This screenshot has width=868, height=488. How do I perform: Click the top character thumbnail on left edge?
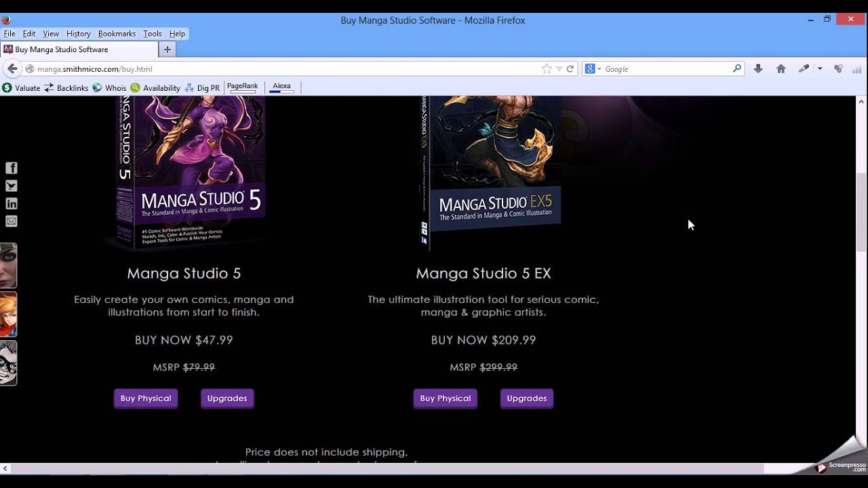(8, 266)
